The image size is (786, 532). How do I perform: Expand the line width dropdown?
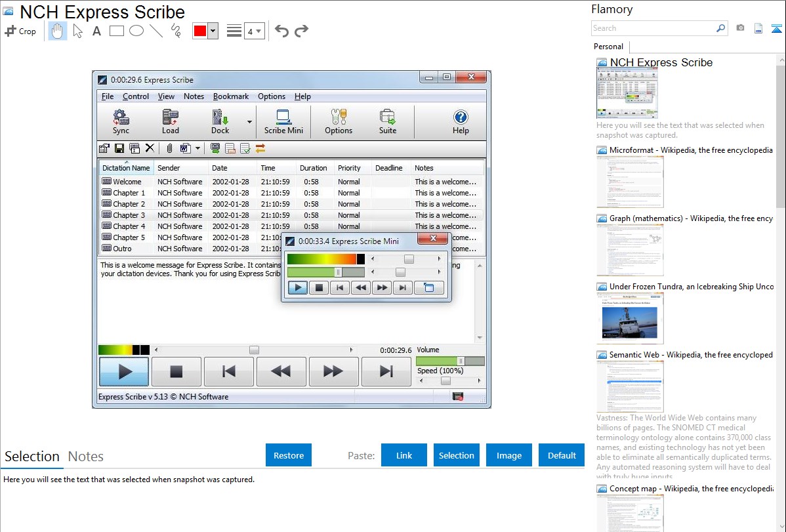[x=254, y=31]
